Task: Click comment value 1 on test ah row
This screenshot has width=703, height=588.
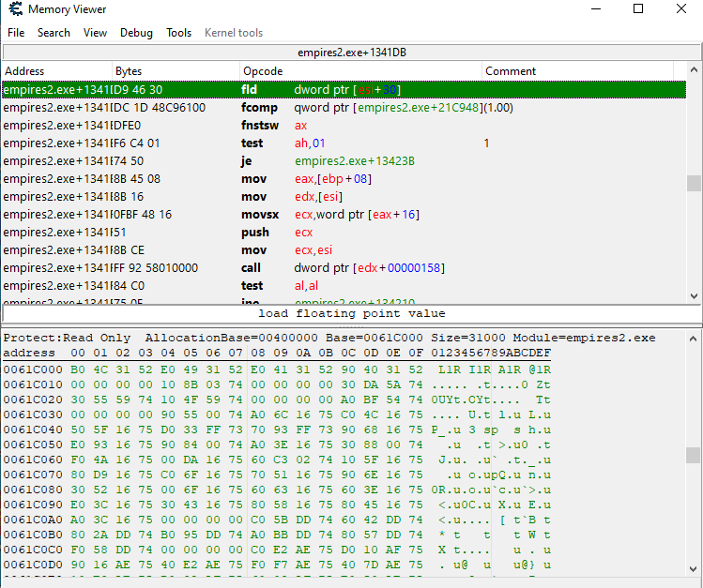Action: [x=486, y=143]
